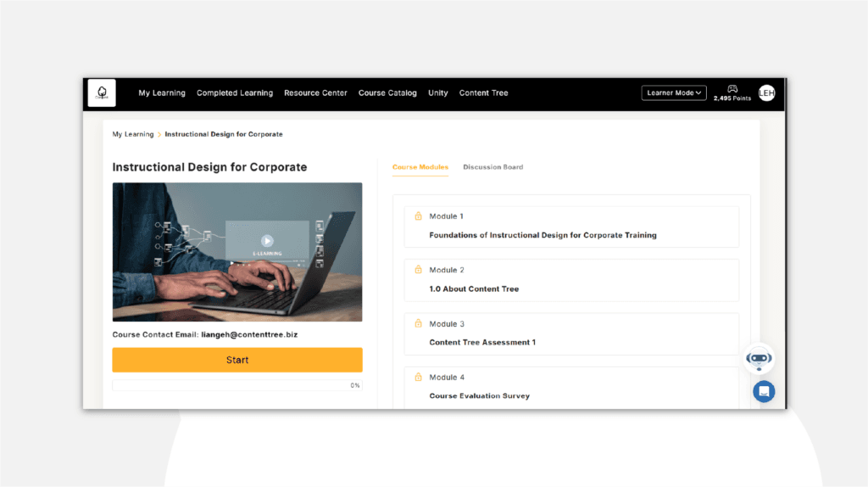The height and width of the screenshot is (487, 868).
Task: Click the lock icon for Module 4
Action: [x=419, y=378]
